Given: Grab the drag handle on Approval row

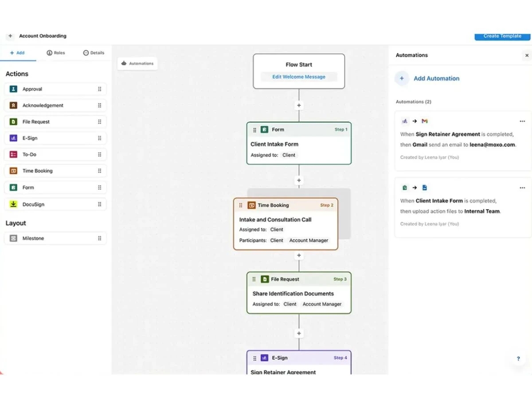Looking at the screenshot, I should 99,89.
